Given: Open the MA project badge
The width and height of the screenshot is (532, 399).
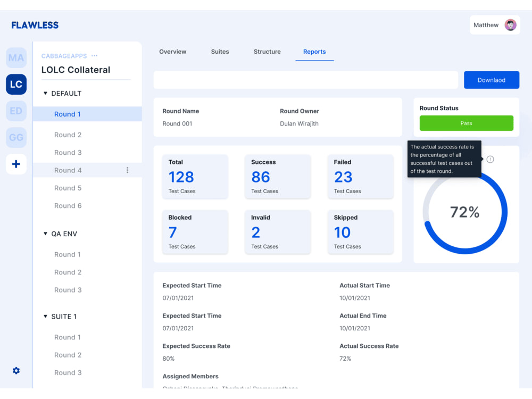Looking at the screenshot, I should click(16, 57).
